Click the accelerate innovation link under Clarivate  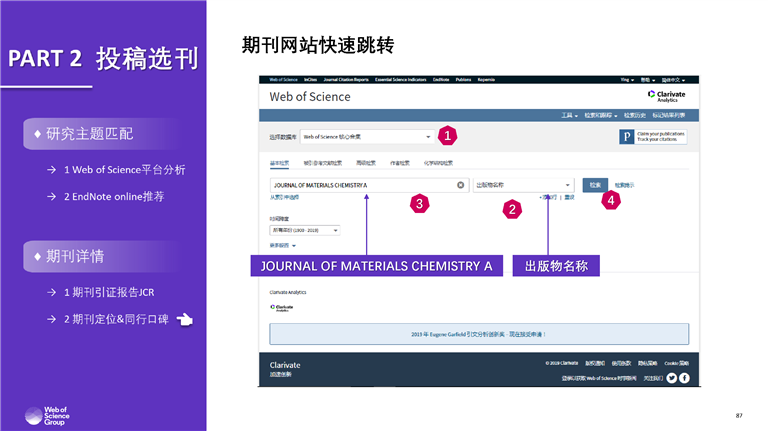[281, 374]
